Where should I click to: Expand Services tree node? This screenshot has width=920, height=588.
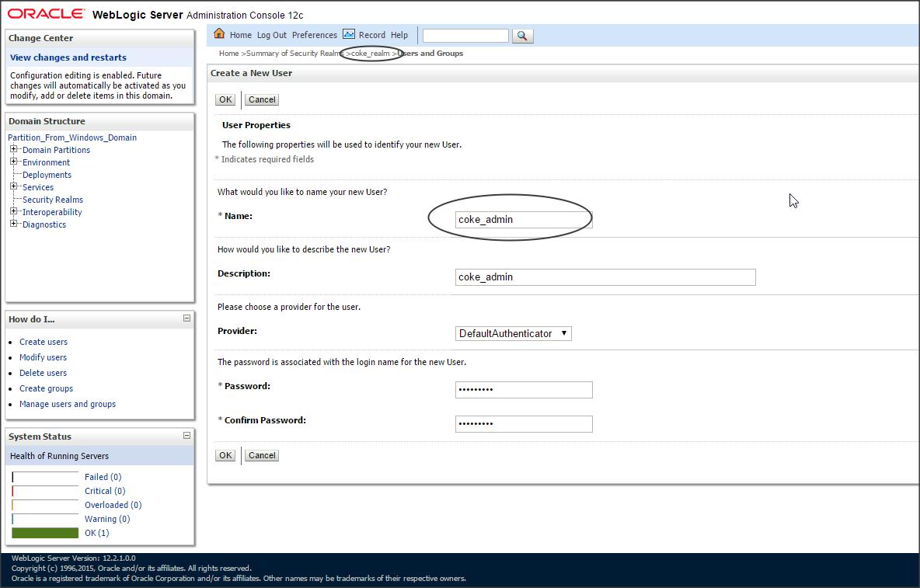(x=13, y=186)
